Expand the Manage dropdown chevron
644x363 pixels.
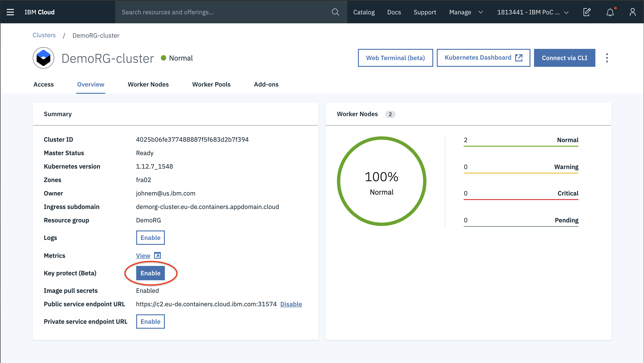[480, 12]
